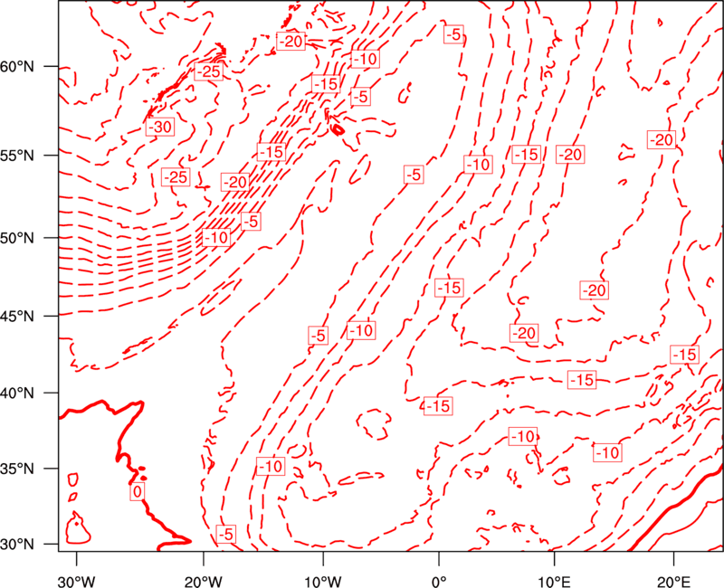Click the 10°W longitude axis label

[323, 581]
